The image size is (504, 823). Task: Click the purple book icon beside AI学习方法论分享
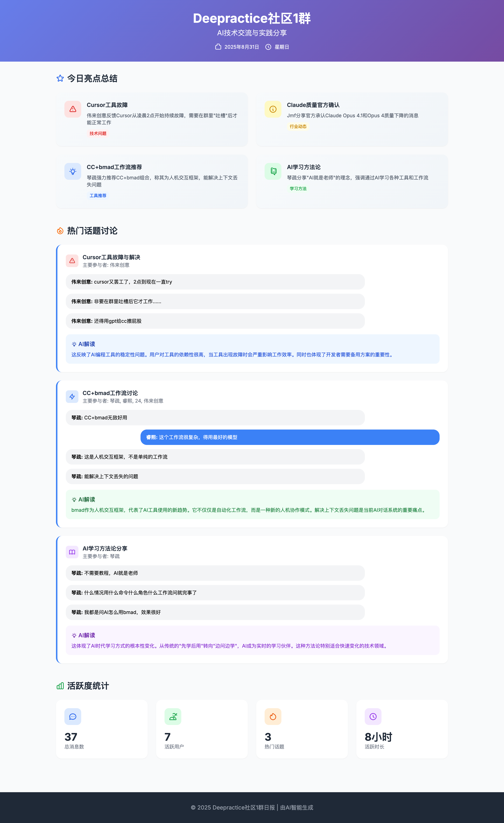pos(72,552)
